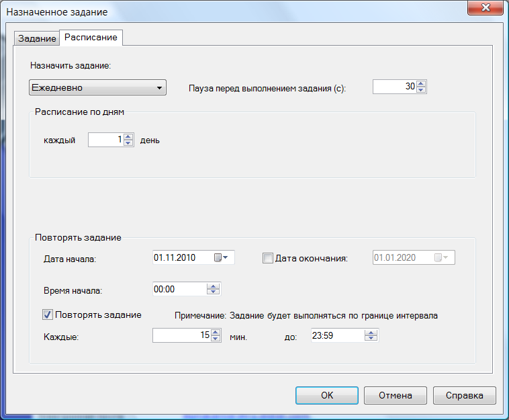Select the Расписание tab
The image size is (509, 420).
click(91, 38)
